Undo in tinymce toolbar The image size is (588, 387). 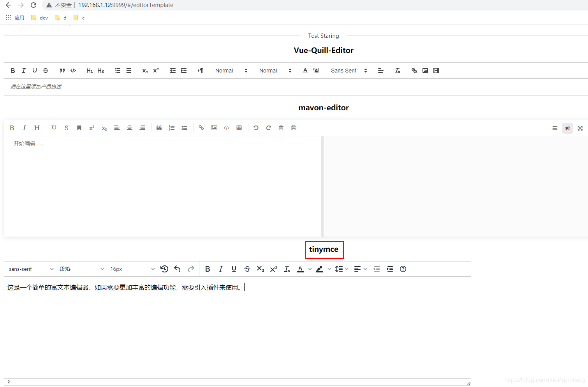(177, 269)
